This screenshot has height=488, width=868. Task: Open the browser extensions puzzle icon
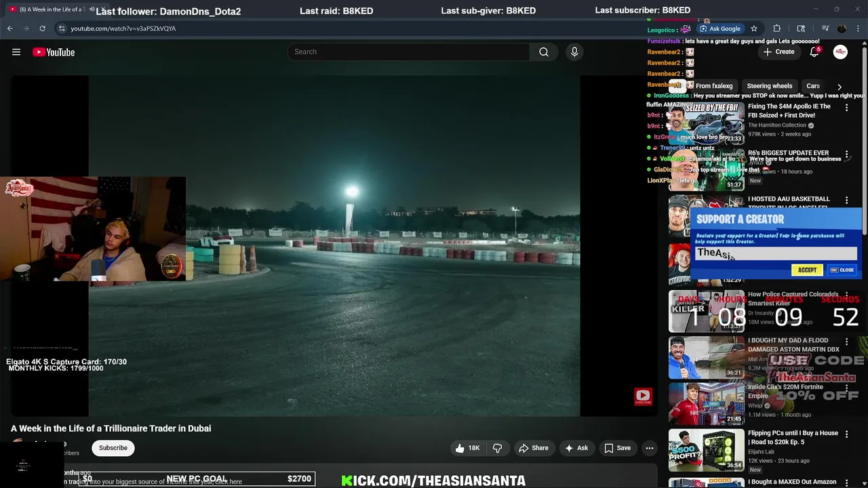(777, 28)
